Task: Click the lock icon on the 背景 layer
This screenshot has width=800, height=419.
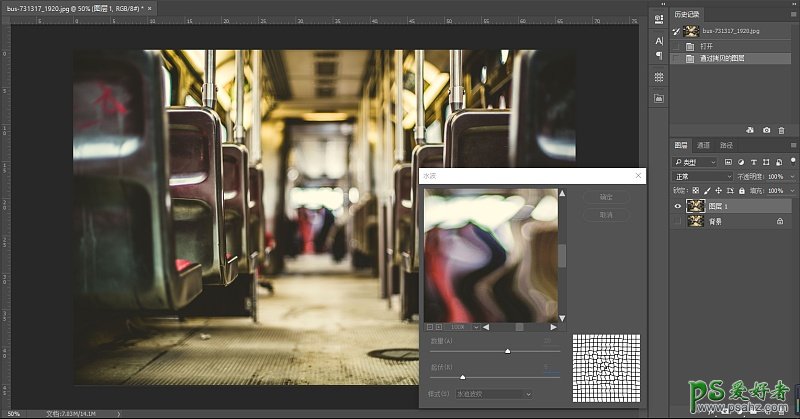Action: (x=779, y=221)
